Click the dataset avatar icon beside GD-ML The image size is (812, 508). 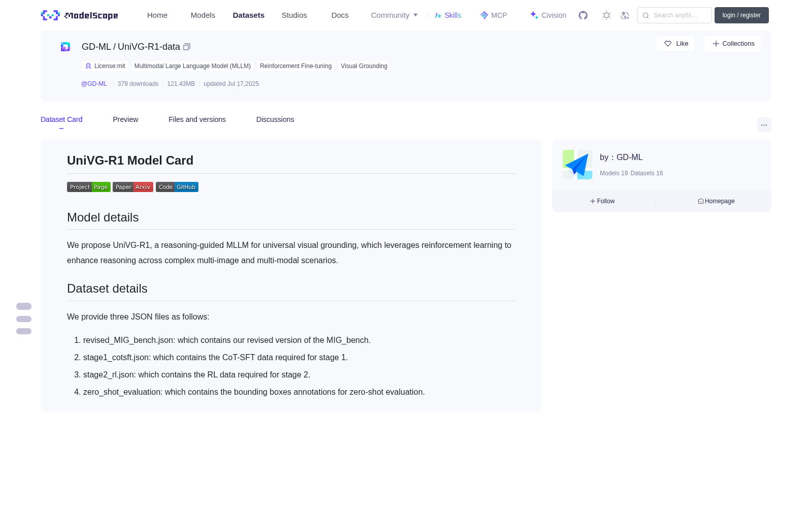(x=65, y=47)
